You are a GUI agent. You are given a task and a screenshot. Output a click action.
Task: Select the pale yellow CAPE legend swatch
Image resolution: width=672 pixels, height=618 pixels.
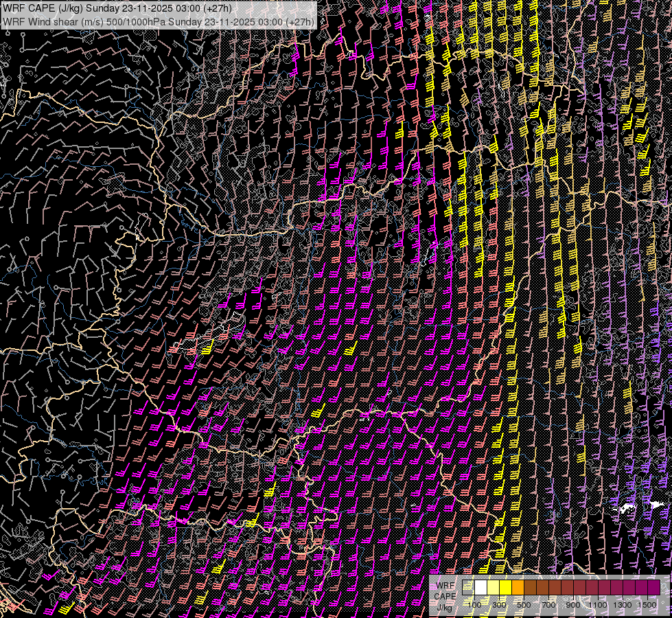coord(494,588)
